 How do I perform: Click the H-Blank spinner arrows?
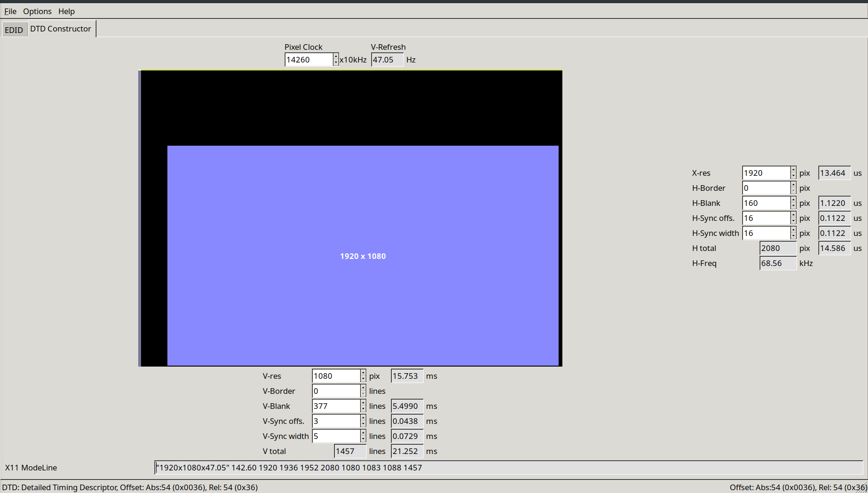click(794, 203)
